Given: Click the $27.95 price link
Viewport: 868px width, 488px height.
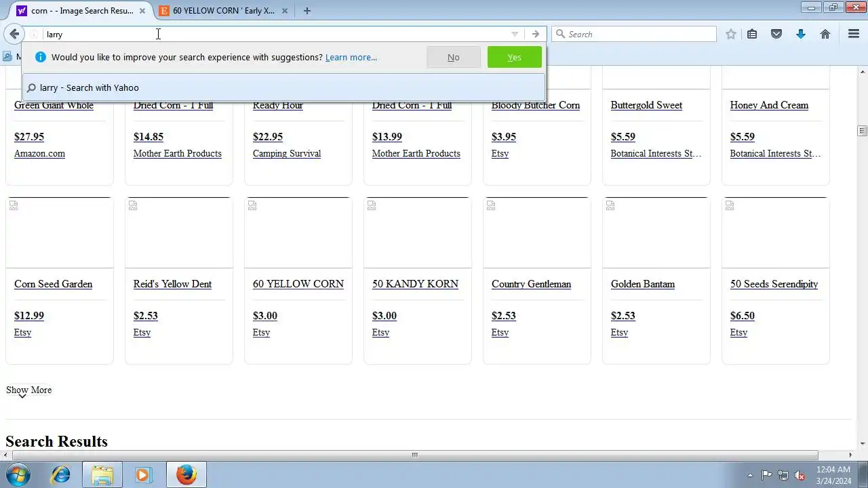Looking at the screenshot, I should [29, 137].
